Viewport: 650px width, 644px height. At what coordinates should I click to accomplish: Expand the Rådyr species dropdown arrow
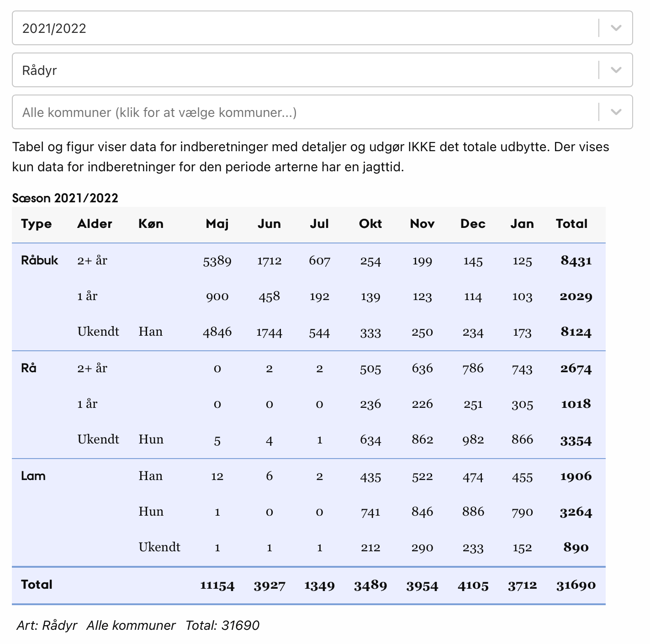point(616,70)
